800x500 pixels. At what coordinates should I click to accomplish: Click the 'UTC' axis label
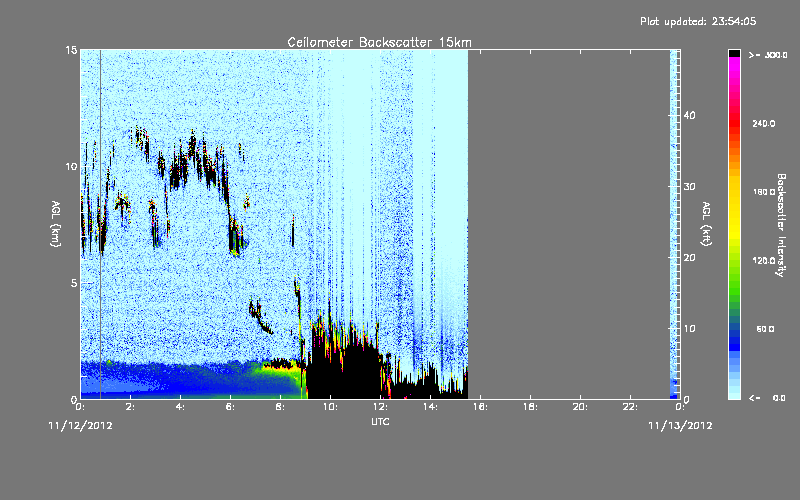[380, 421]
